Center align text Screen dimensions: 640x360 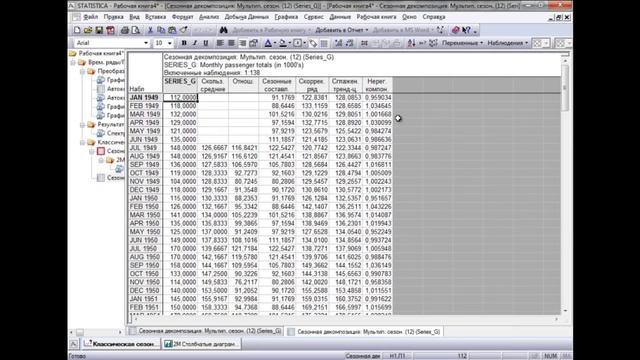click(231, 43)
